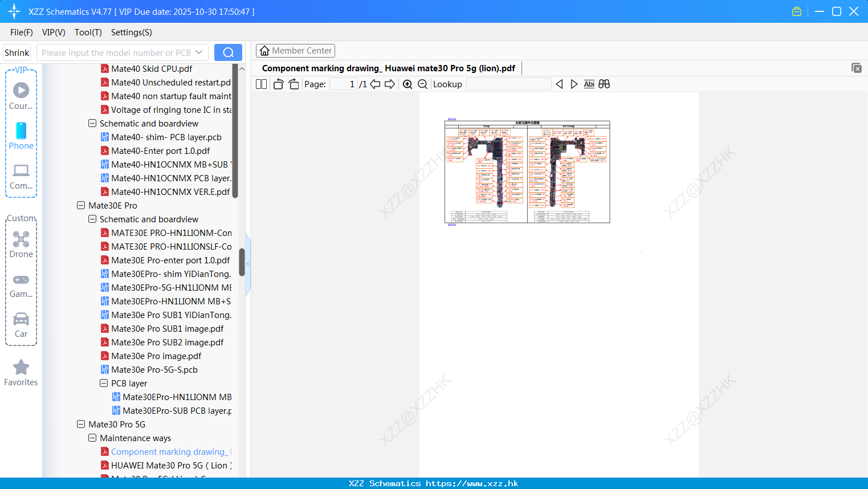Find next lookup result triangle
Screen dimensions: 868x489
574,84
